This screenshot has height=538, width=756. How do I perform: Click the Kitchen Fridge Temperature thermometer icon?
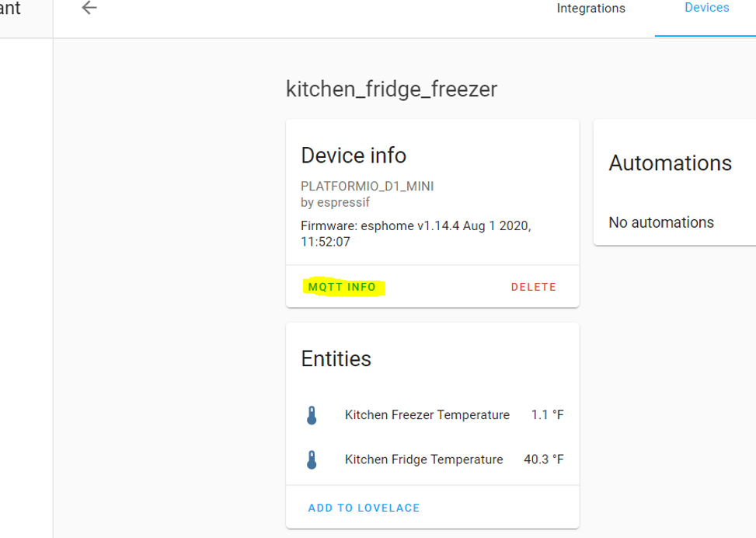pyautogui.click(x=312, y=459)
